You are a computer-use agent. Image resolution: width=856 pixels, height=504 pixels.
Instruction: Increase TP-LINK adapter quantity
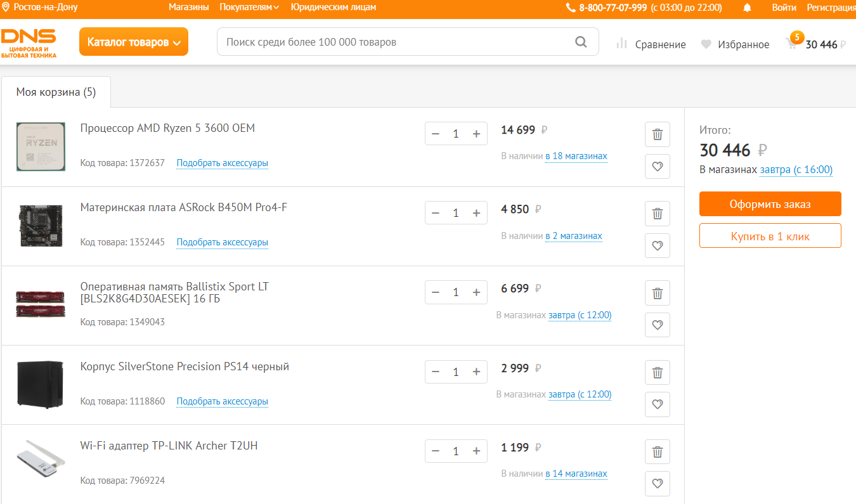[x=477, y=451]
